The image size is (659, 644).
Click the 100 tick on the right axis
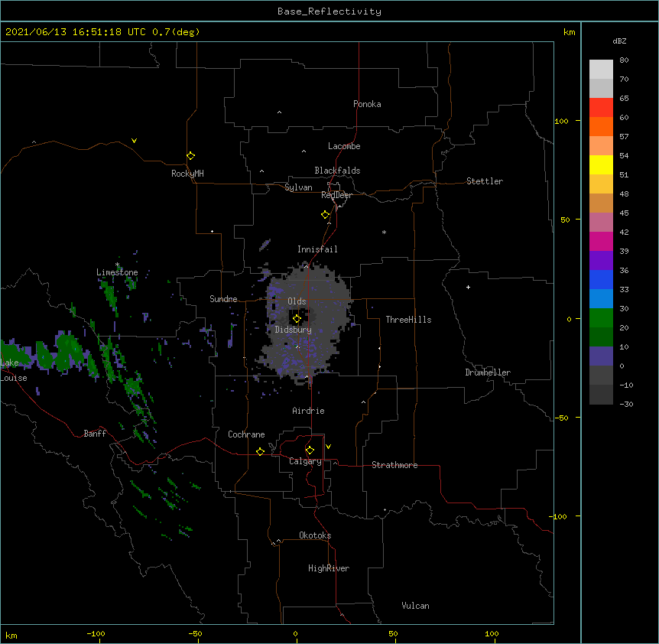click(561, 121)
